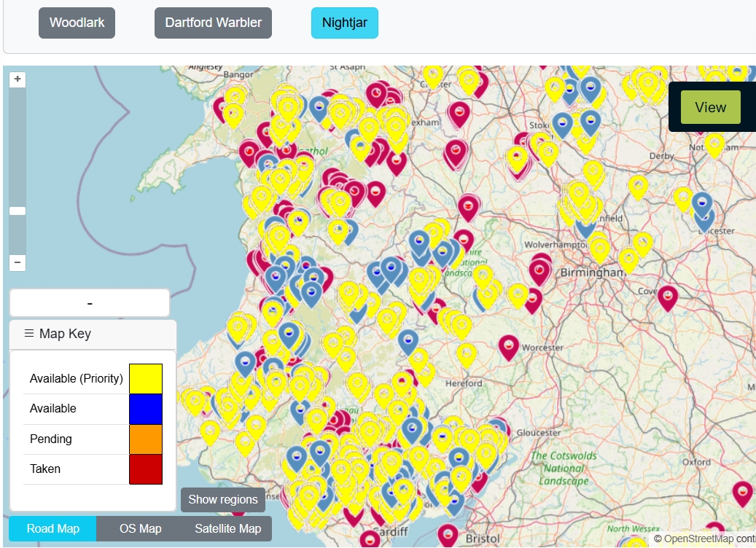
Task: Zoom in using the plus control
Action: (17, 79)
